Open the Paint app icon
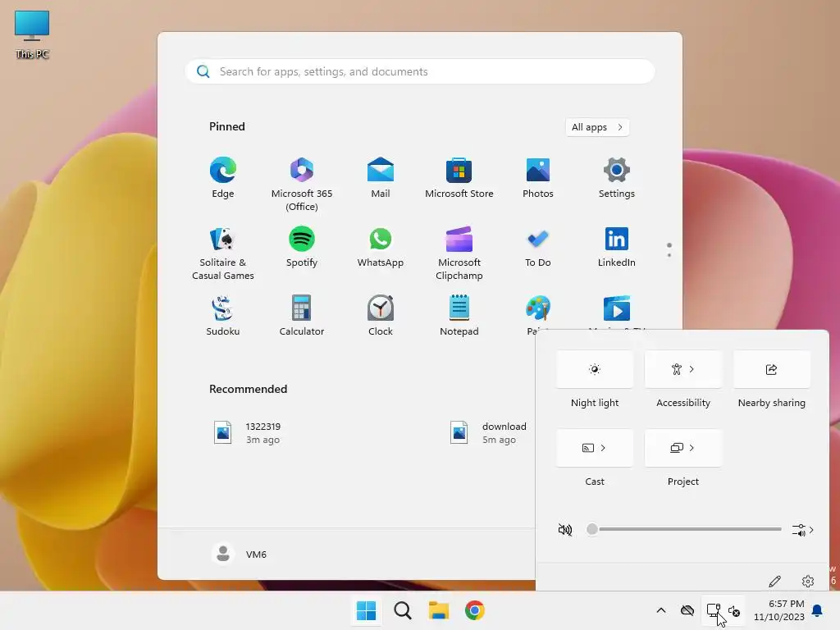 (x=538, y=308)
